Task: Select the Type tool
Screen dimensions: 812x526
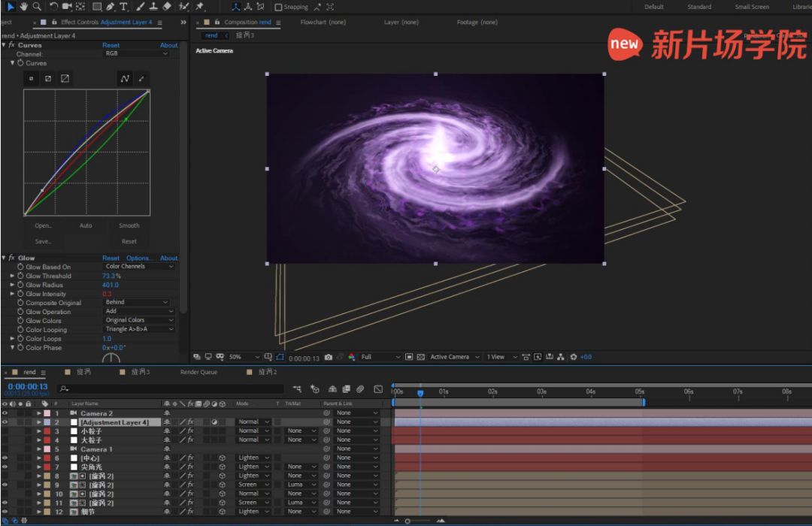Action: [x=123, y=7]
